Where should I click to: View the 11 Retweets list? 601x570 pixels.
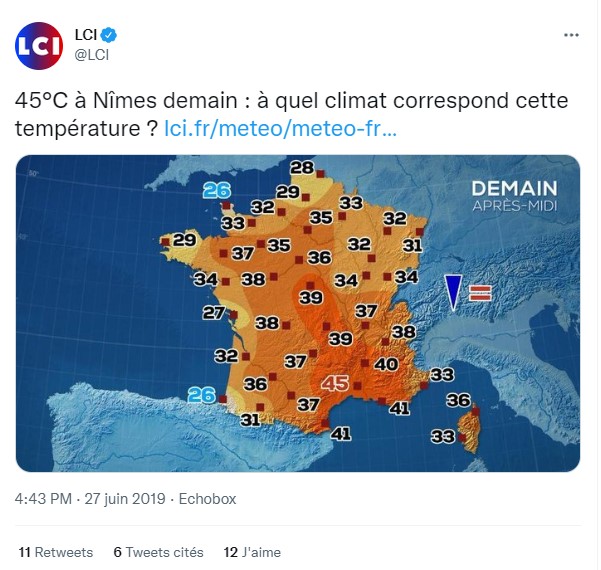point(56,552)
